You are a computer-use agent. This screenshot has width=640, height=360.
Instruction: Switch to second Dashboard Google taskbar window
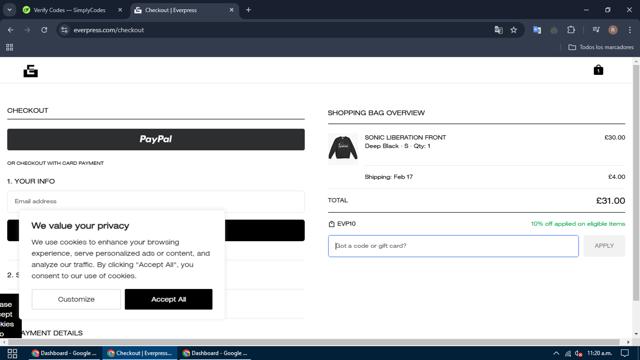[215, 353]
